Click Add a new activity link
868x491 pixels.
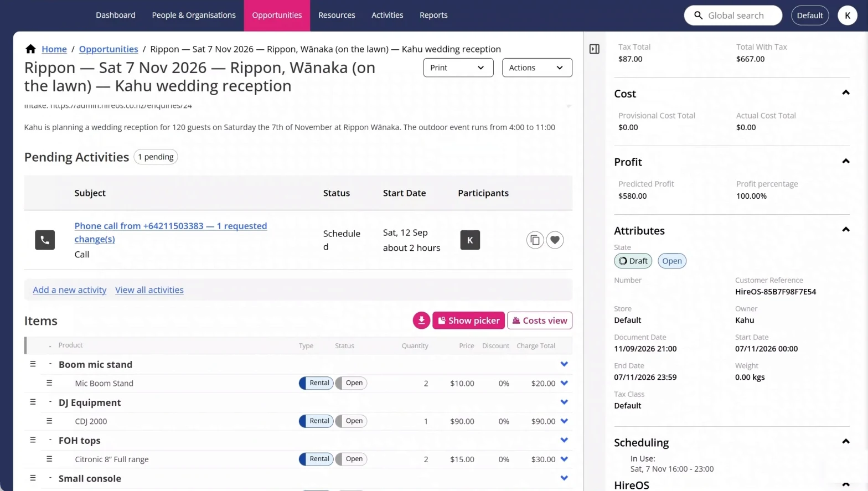click(x=70, y=290)
